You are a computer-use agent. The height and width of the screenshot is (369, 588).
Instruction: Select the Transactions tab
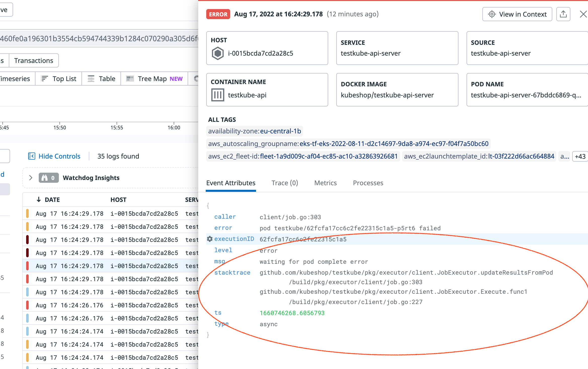[x=34, y=60]
